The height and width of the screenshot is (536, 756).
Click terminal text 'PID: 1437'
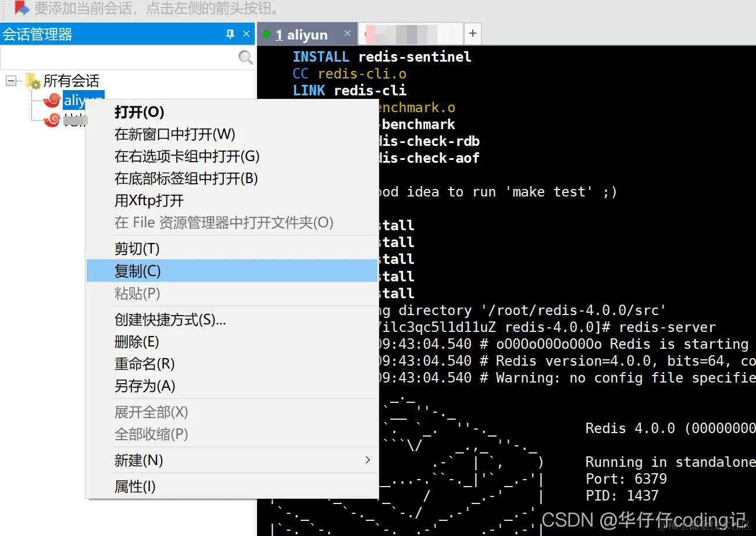click(x=622, y=496)
